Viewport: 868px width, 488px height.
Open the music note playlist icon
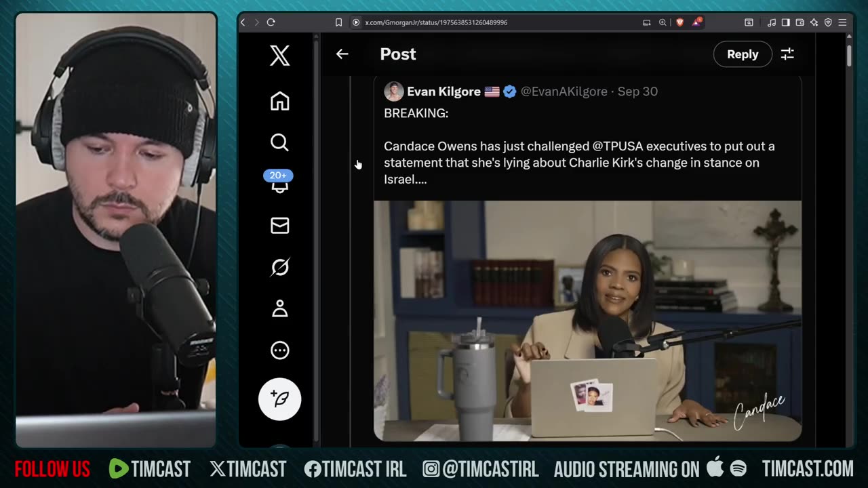tap(772, 22)
